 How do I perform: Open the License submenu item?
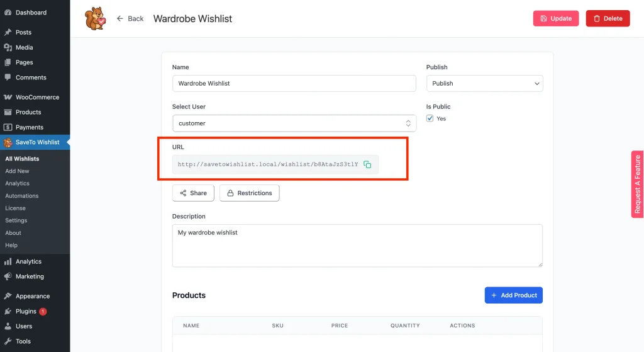pos(15,208)
